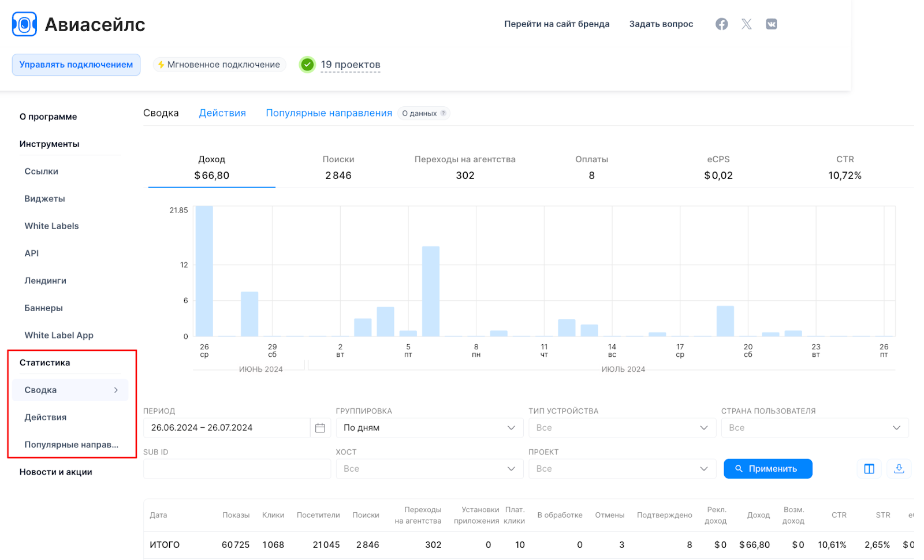The width and height of the screenshot is (924, 560).
Task: Open Баннеры in the sidebar
Action: [x=43, y=308]
